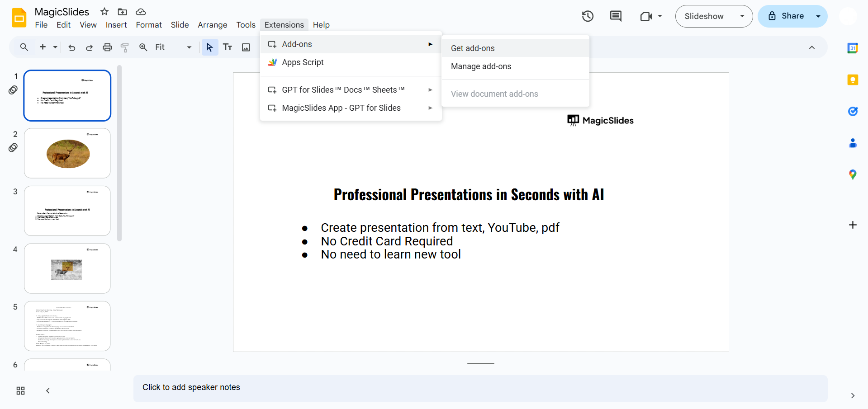This screenshot has width=868, height=409.
Task: Select slide 2 thumbnail with deer image
Action: coord(67,153)
